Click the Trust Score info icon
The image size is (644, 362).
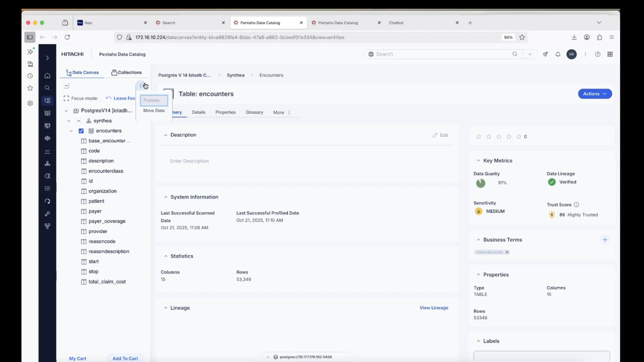[x=576, y=205]
